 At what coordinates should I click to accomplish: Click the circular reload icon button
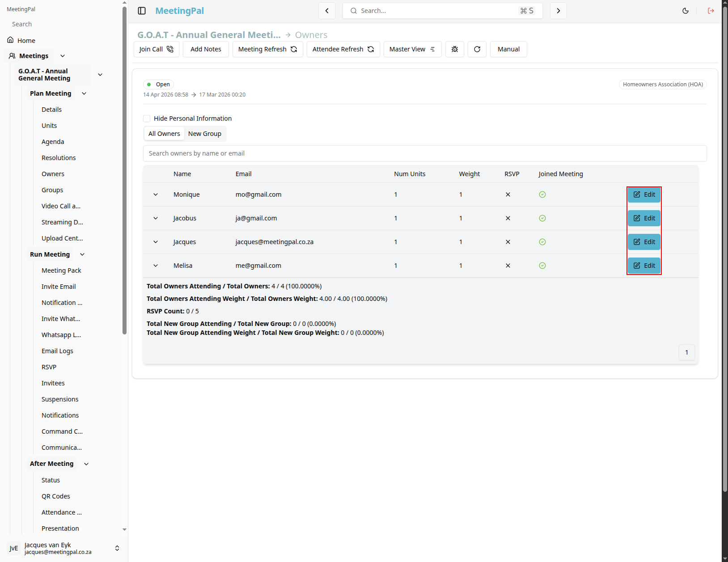[x=477, y=49]
